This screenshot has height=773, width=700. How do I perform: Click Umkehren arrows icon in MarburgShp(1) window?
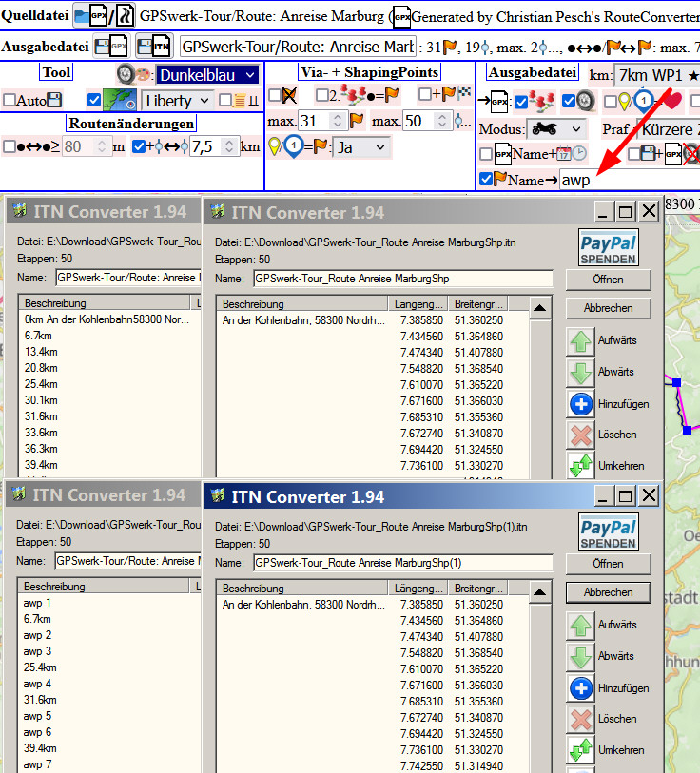tap(580, 750)
